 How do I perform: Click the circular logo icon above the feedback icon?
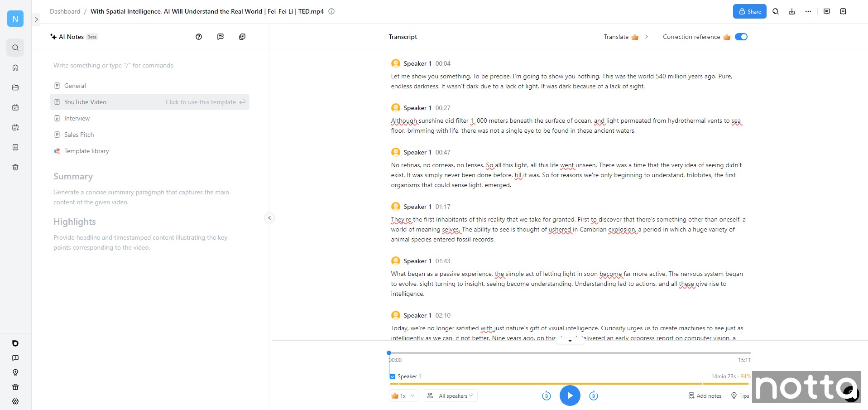(x=15, y=343)
